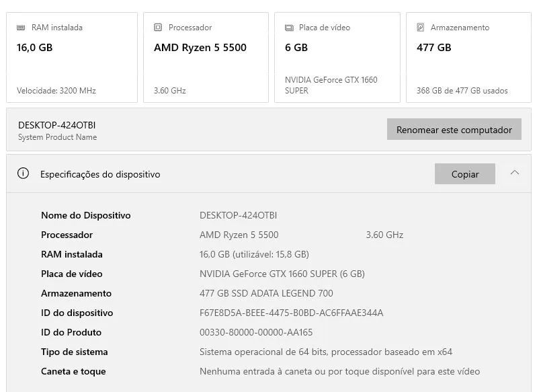Select product ID 00330-80000-00000-AA165

click(256, 332)
